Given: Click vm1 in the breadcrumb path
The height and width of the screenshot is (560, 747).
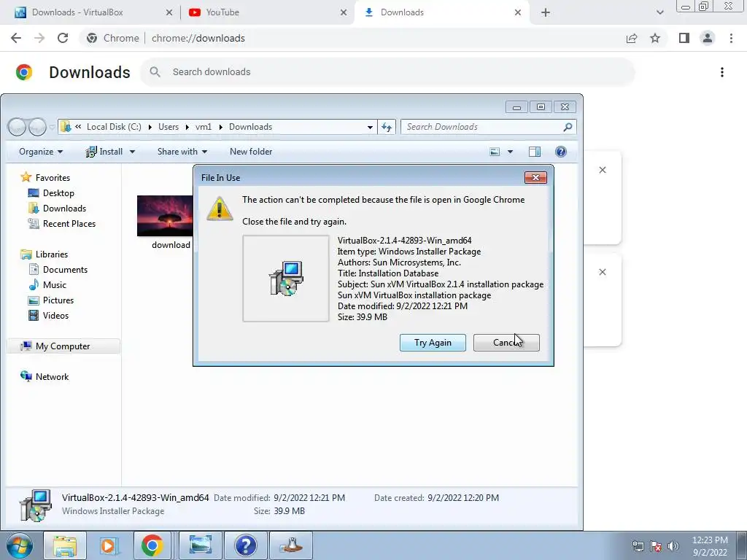Looking at the screenshot, I should 204,127.
